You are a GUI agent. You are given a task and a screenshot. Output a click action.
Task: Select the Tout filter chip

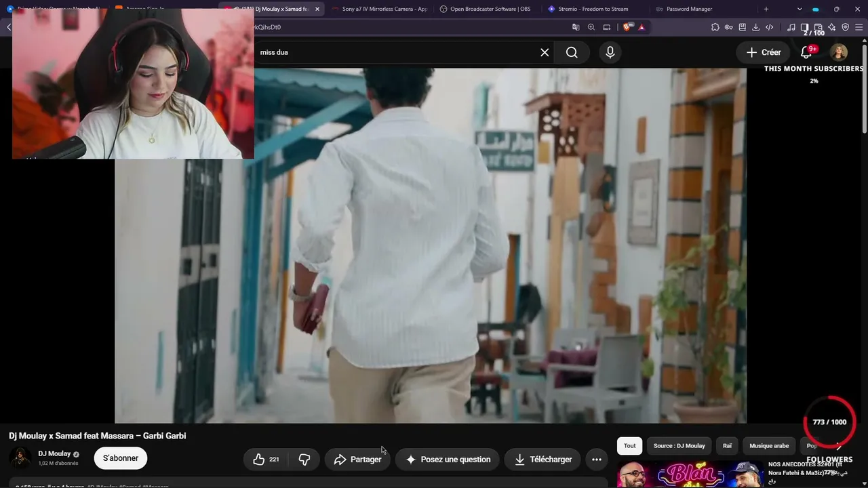point(630,446)
